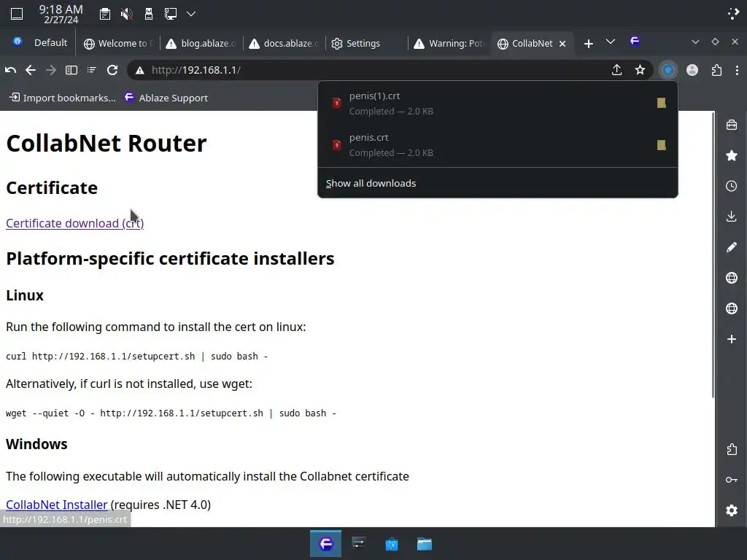Open the system settings taskbar icon
Viewport: 747px width, 560px height.
(358, 543)
